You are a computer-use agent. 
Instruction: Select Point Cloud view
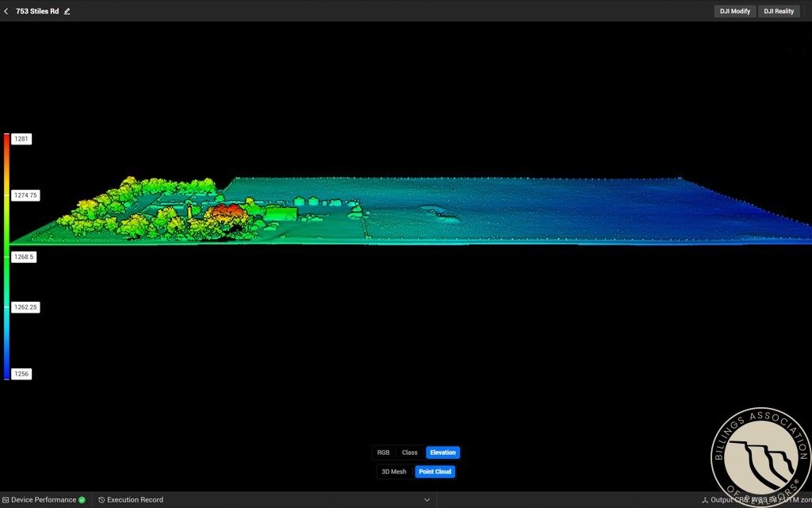(x=435, y=471)
